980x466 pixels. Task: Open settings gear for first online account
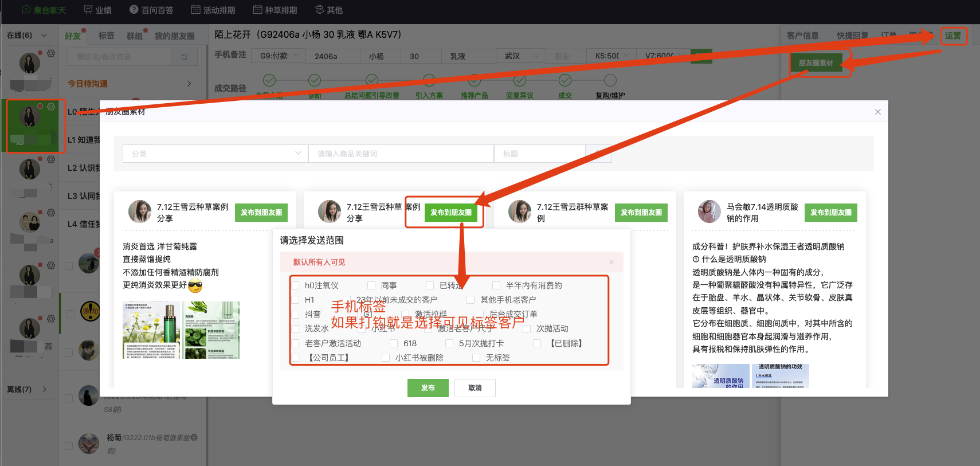pos(51,53)
